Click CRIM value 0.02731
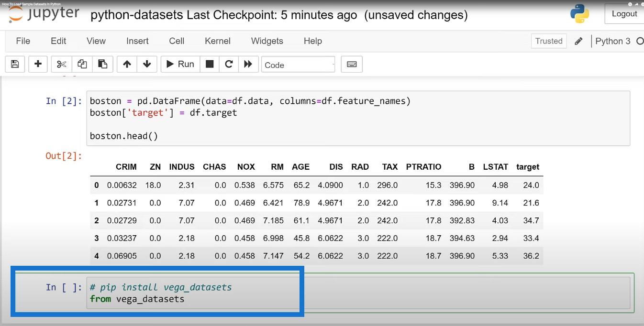The width and height of the screenshot is (644, 326). [122, 203]
